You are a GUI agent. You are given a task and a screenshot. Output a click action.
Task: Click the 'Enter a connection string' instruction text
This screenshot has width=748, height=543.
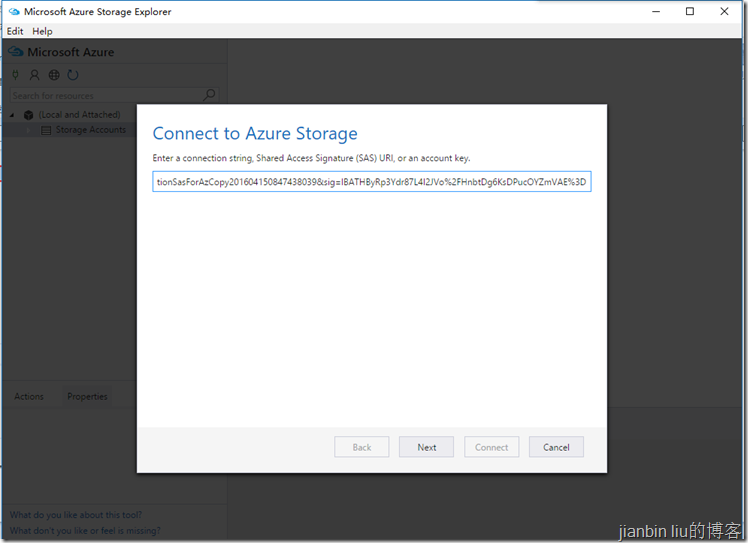311,158
